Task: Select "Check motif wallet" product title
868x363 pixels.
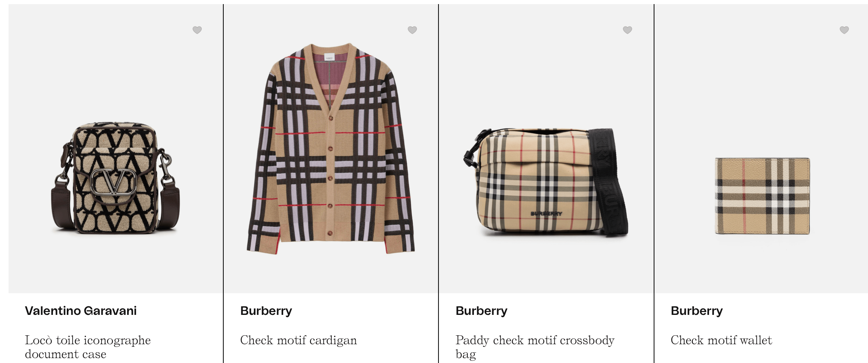Action: [721, 340]
